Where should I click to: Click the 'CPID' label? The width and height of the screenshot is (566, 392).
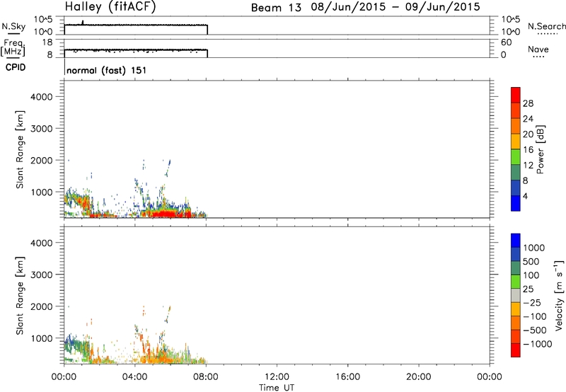tap(16, 67)
